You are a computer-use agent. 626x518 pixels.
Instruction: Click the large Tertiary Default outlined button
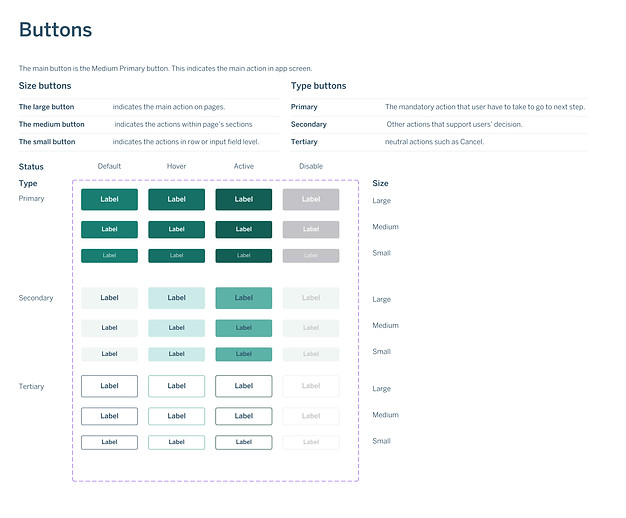coord(109,386)
